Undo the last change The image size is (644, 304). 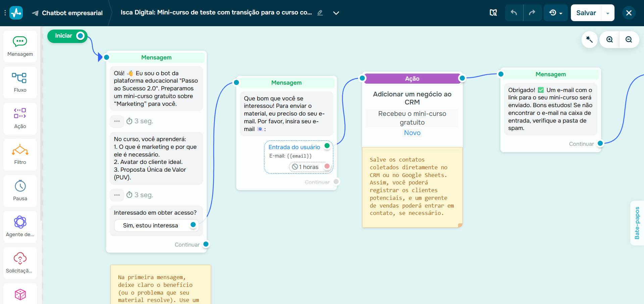coord(514,12)
